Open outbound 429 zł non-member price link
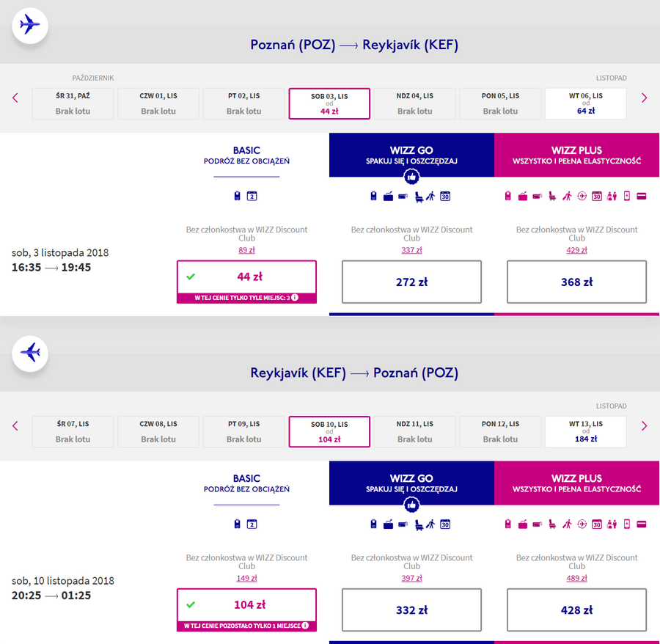 click(x=576, y=250)
